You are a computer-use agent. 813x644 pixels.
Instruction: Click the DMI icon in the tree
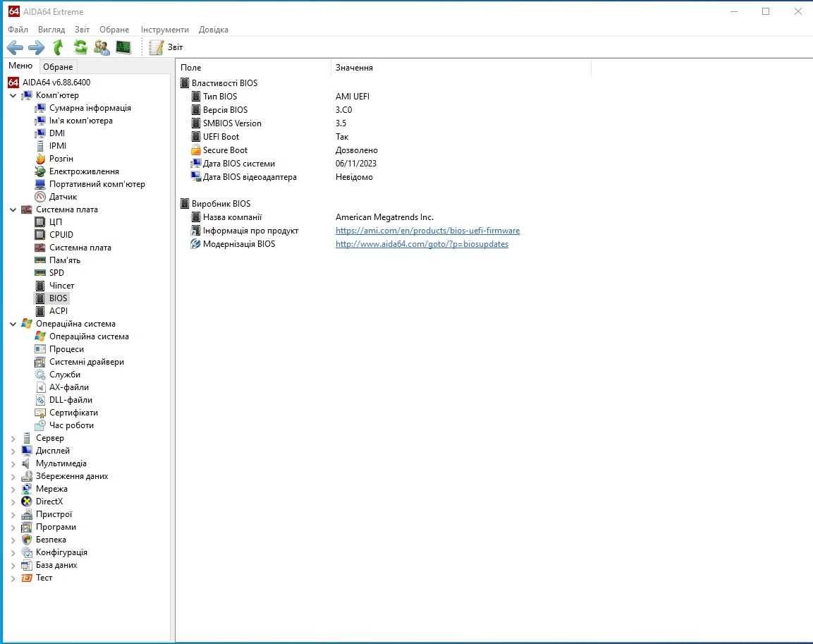pyautogui.click(x=40, y=133)
